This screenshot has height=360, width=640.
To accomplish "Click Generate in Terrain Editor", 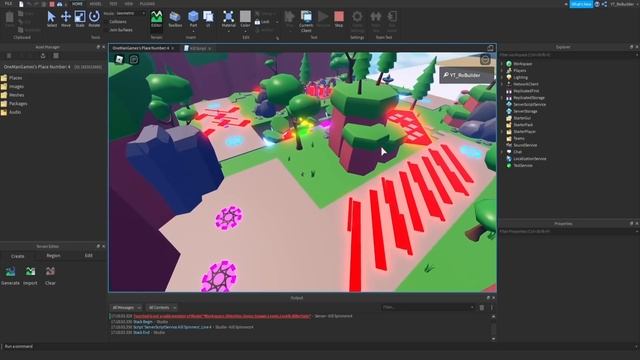I will click(x=10, y=276).
